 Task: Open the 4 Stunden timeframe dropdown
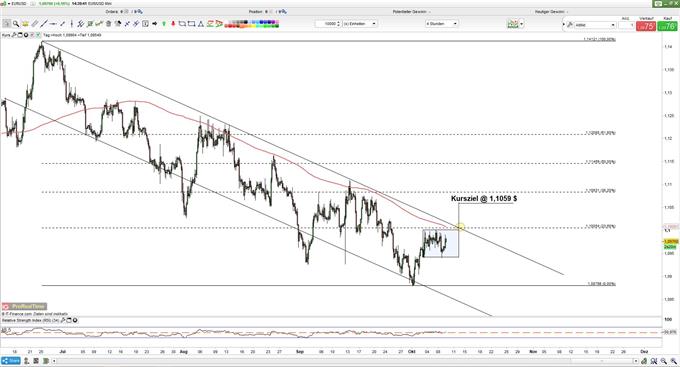pos(441,24)
